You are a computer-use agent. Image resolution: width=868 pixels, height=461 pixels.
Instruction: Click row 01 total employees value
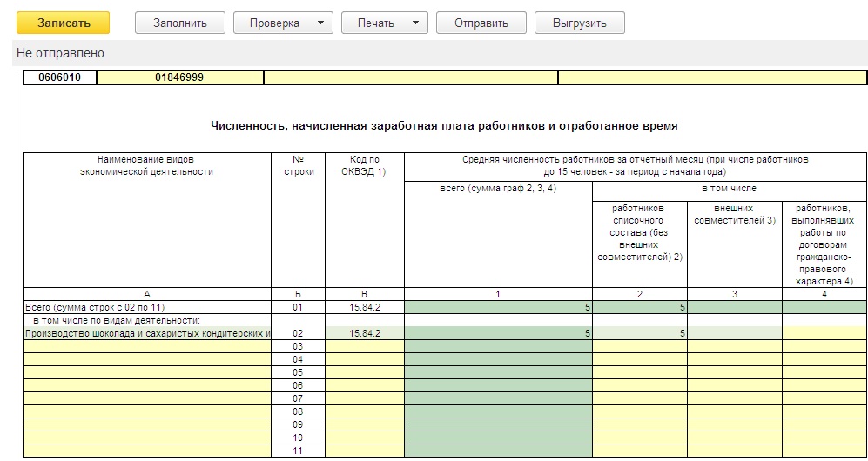[x=498, y=307]
